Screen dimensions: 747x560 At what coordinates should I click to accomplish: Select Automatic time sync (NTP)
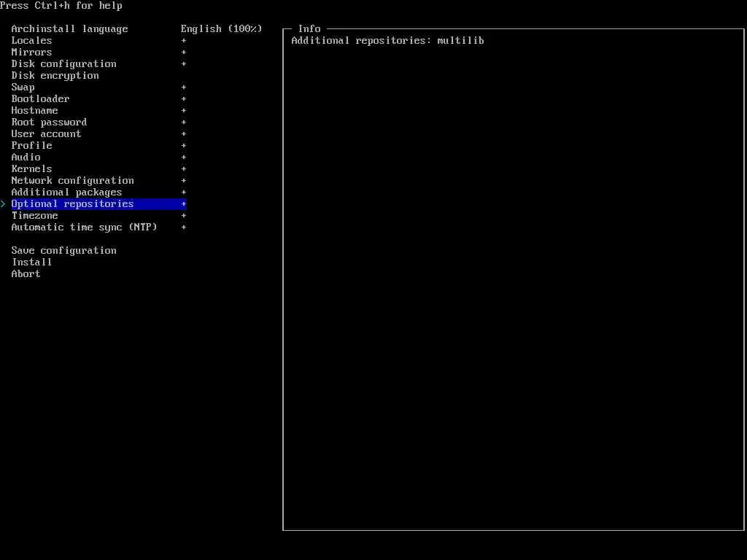tap(85, 227)
